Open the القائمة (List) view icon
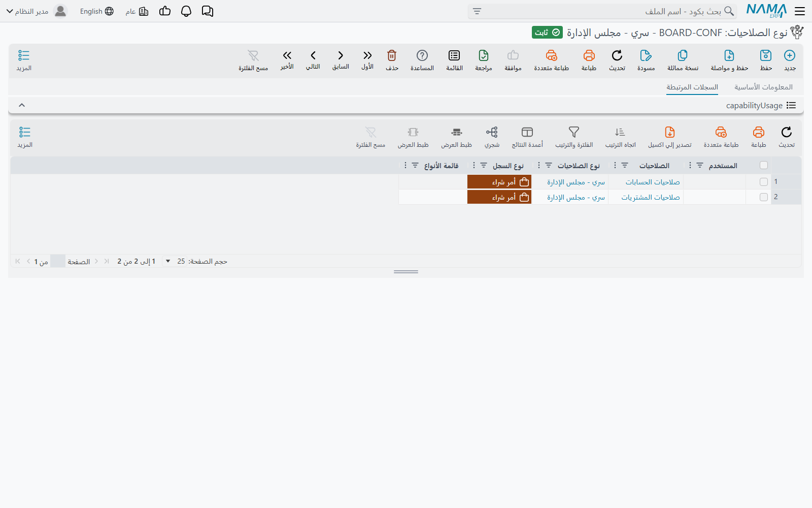Viewport: 812px width, 508px height. click(x=454, y=55)
